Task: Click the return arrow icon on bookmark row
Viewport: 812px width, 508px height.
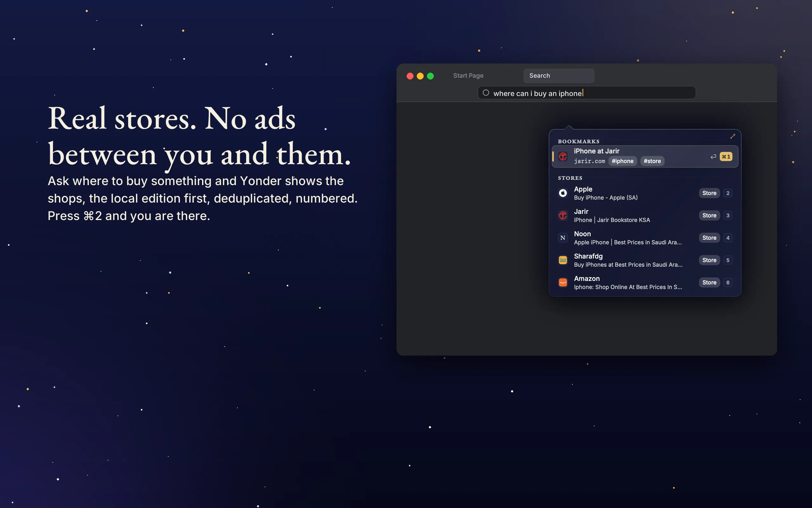Action: pyautogui.click(x=713, y=157)
